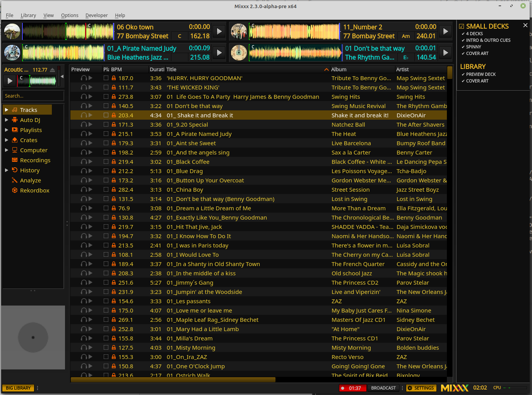Sort library by Title column header

pos(247,69)
